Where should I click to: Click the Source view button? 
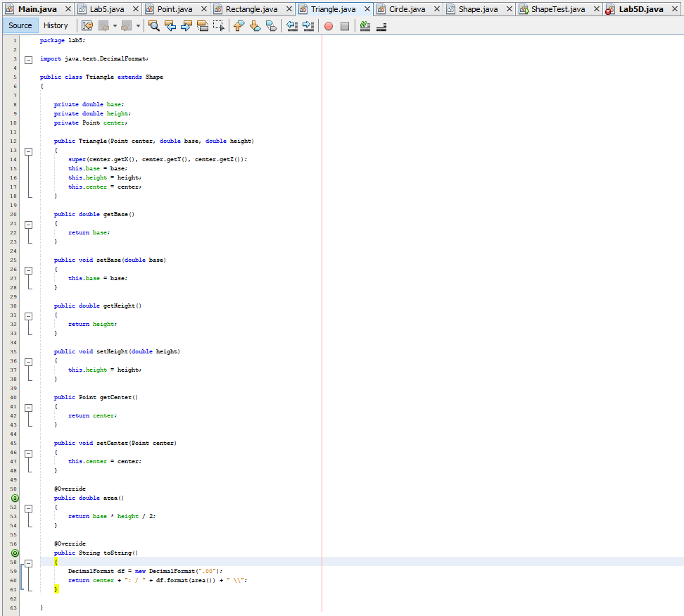click(x=20, y=25)
